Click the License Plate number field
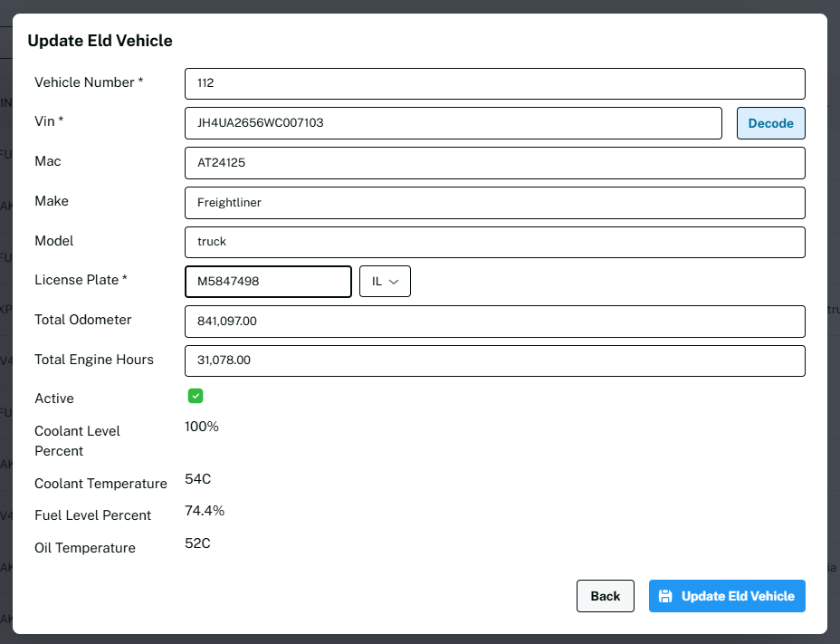Screen dimensions: 840x644 coord(268,282)
